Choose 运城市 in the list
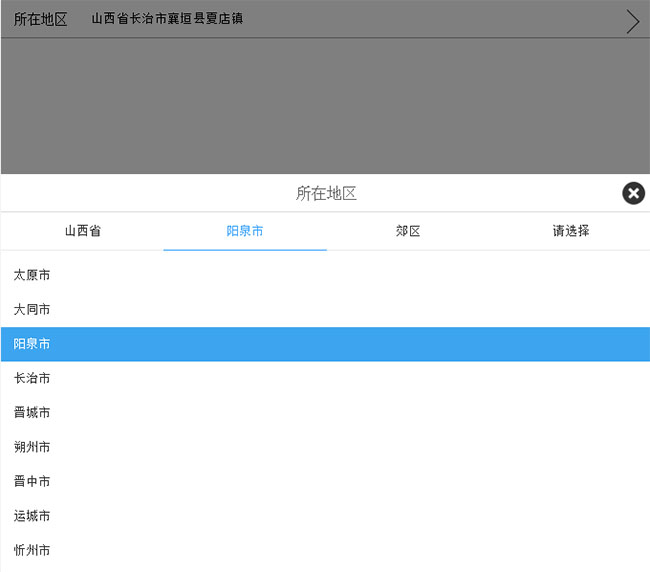Image resolution: width=650 pixels, height=572 pixels. tap(32, 516)
